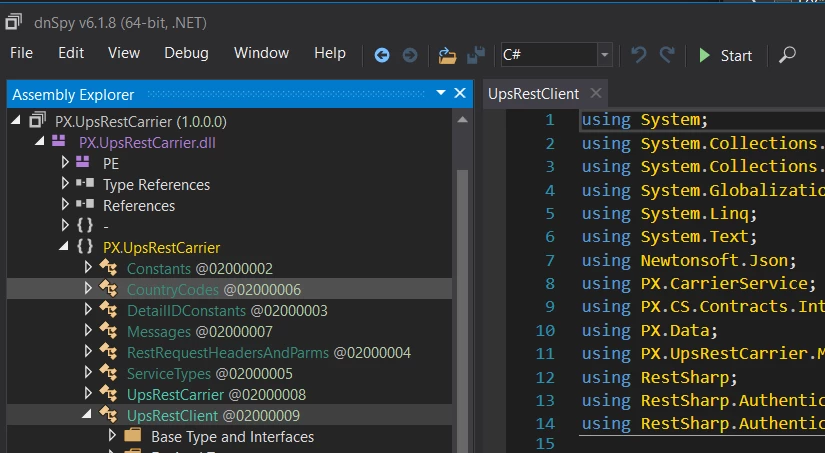Open the language selector C# combo box

click(x=557, y=55)
